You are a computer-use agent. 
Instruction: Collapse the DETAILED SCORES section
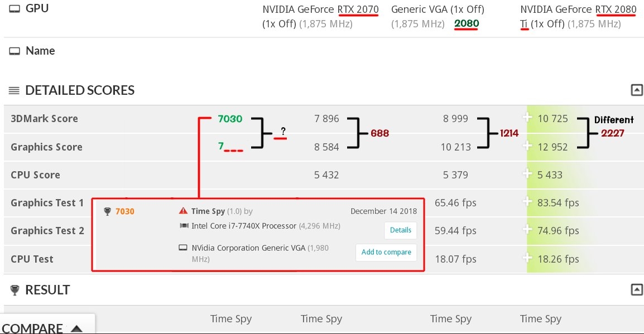(636, 90)
